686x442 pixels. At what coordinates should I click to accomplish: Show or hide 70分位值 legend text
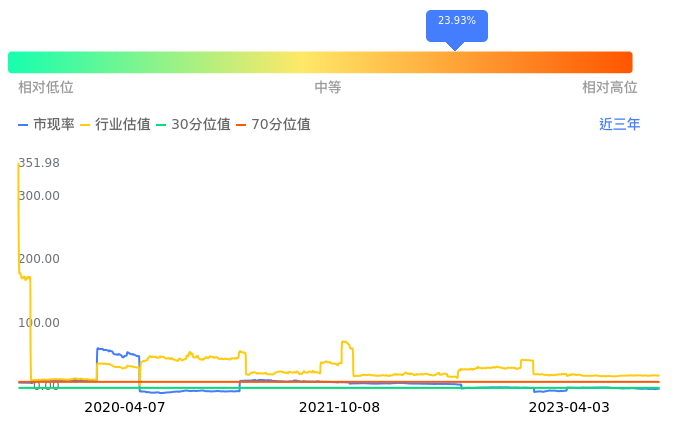281,125
